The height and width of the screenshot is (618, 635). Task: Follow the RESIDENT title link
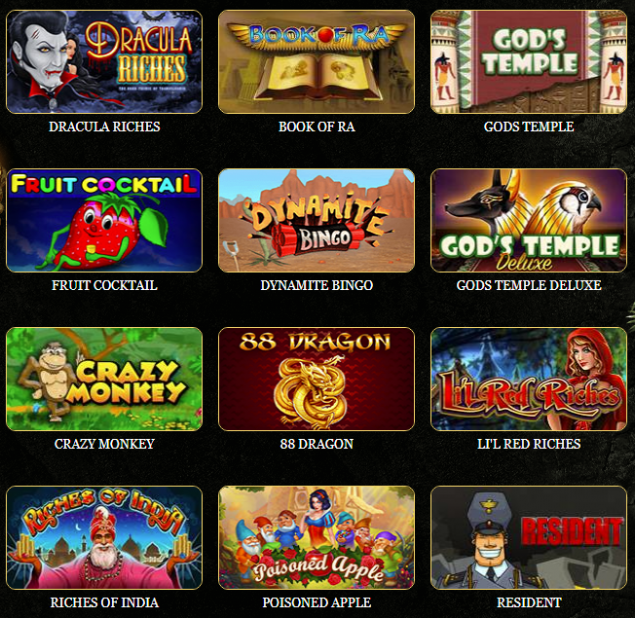point(529,603)
